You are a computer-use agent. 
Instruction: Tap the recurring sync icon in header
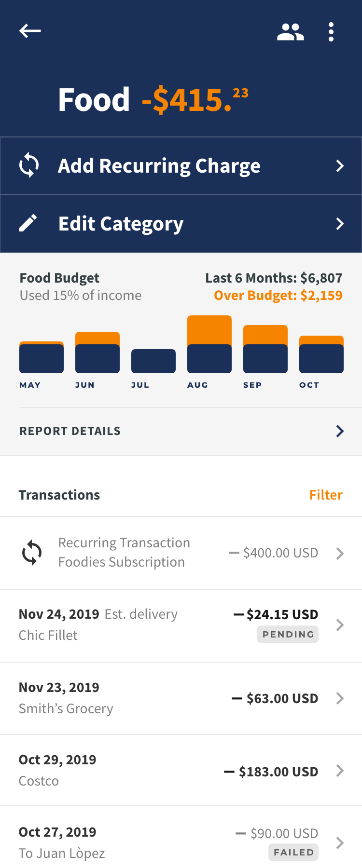click(x=29, y=166)
